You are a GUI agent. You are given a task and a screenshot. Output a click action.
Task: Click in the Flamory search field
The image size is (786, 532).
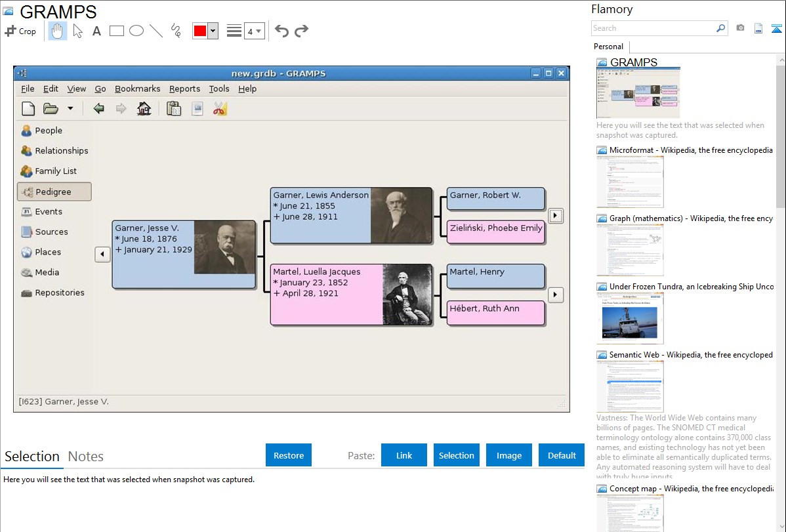pos(653,28)
